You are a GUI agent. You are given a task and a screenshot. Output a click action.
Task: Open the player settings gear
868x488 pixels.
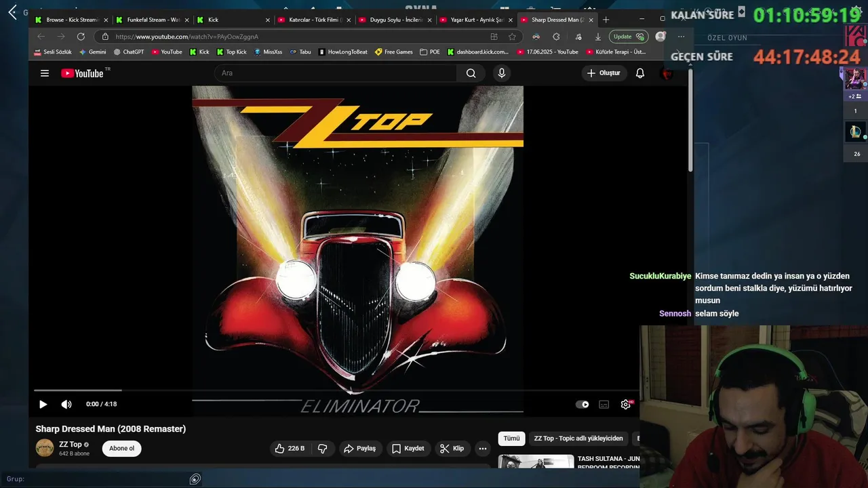click(x=626, y=405)
